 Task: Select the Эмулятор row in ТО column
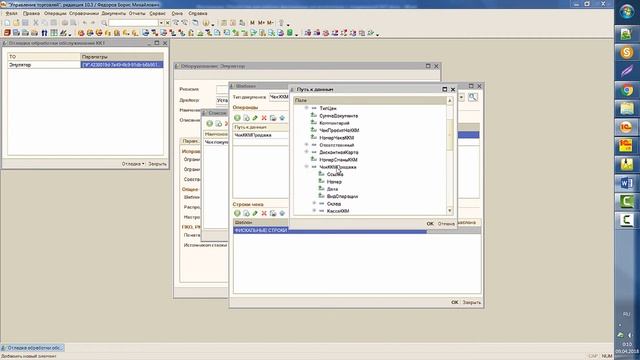44,64
